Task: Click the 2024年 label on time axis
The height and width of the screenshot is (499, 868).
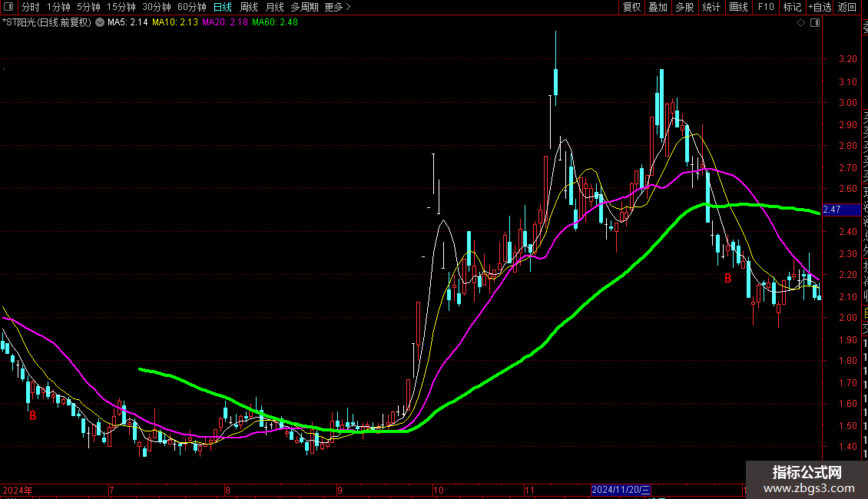Action: tap(17, 490)
